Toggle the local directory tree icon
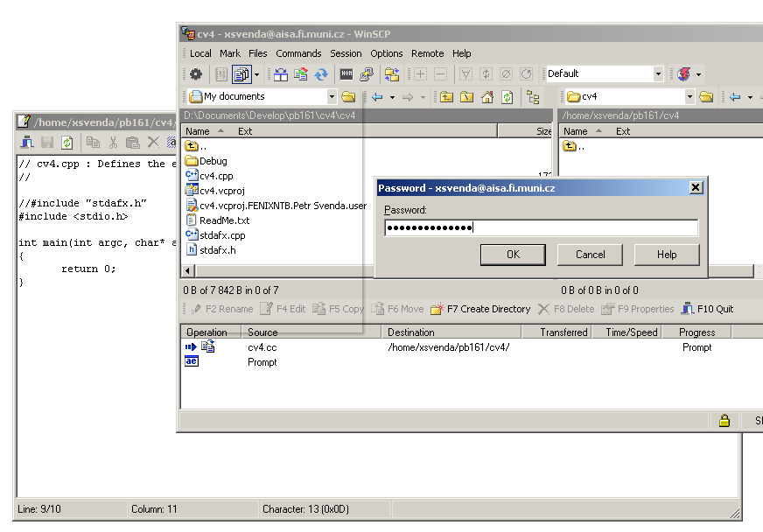The width and height of the screenshot is (763, 532). point(533,97)
